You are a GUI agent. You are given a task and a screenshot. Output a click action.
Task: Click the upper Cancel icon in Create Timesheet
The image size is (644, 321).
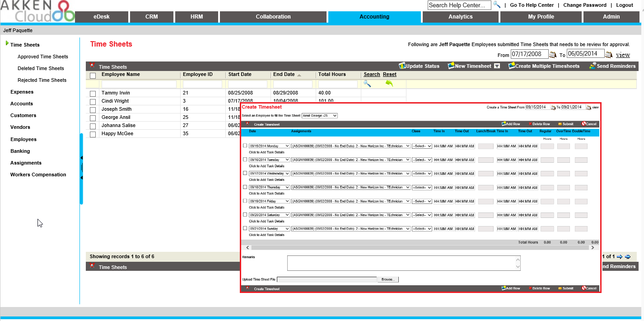tap(584, 124)
